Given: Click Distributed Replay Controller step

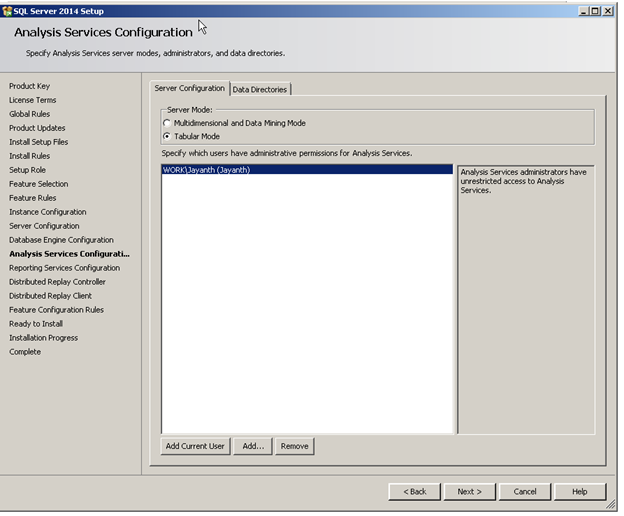Looking at the screenshot, I should pos(57,282).
